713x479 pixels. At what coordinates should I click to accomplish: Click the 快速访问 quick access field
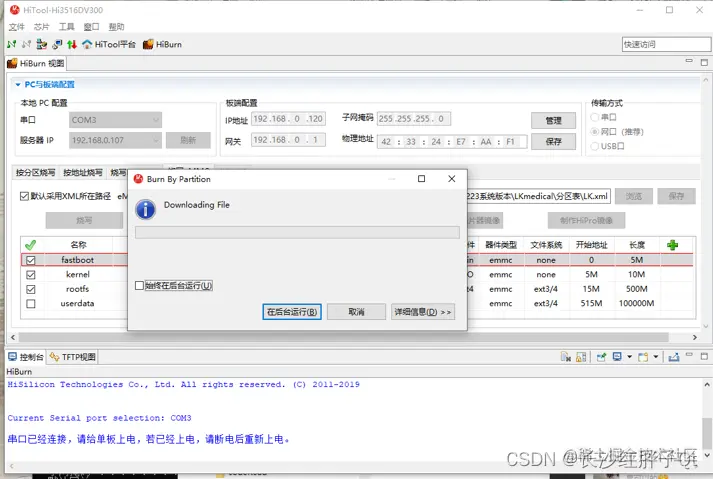[666, 44]
